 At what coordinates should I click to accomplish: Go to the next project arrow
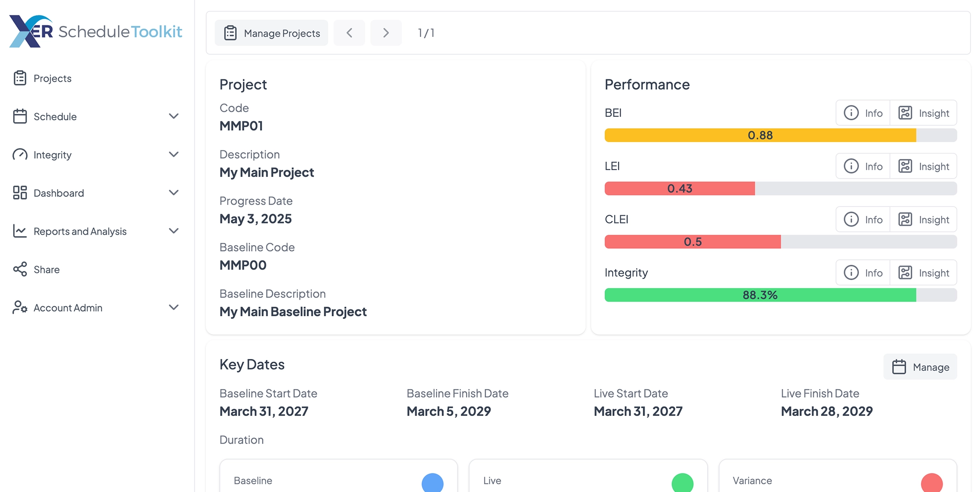[x=386, y=33]
